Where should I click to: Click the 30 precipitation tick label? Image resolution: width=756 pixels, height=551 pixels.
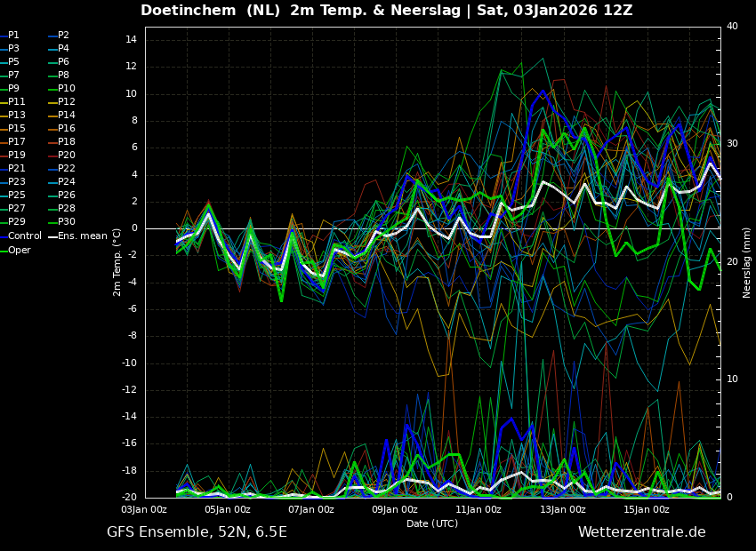pos(732,144)
